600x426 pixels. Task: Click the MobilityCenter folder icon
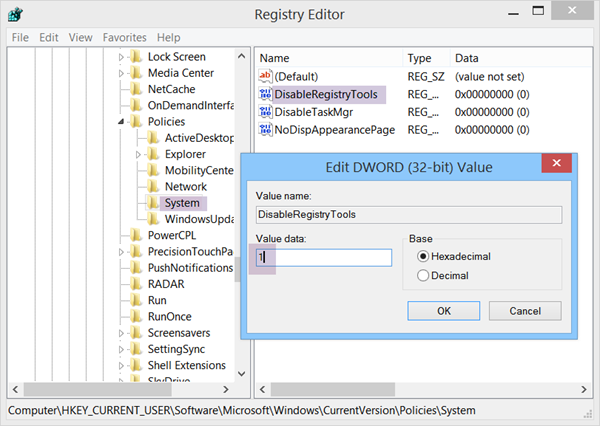[153, 170]
